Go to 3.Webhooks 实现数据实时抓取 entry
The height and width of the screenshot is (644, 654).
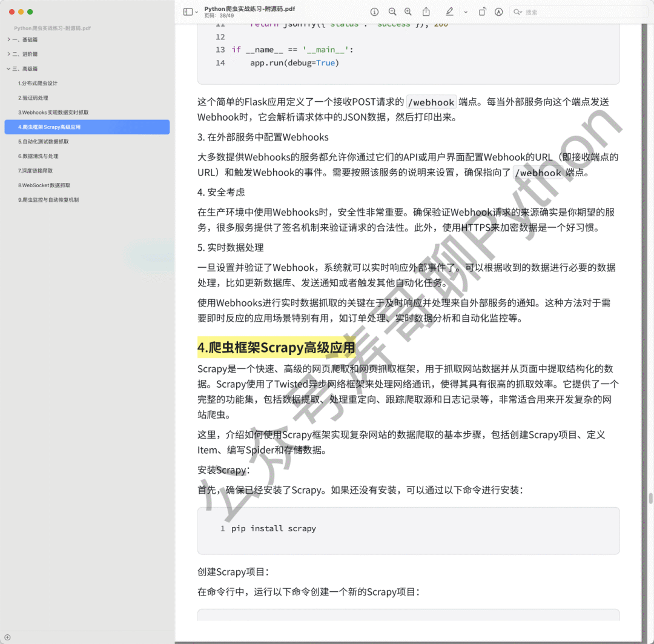pyautogui.click(x=53, y=112)
